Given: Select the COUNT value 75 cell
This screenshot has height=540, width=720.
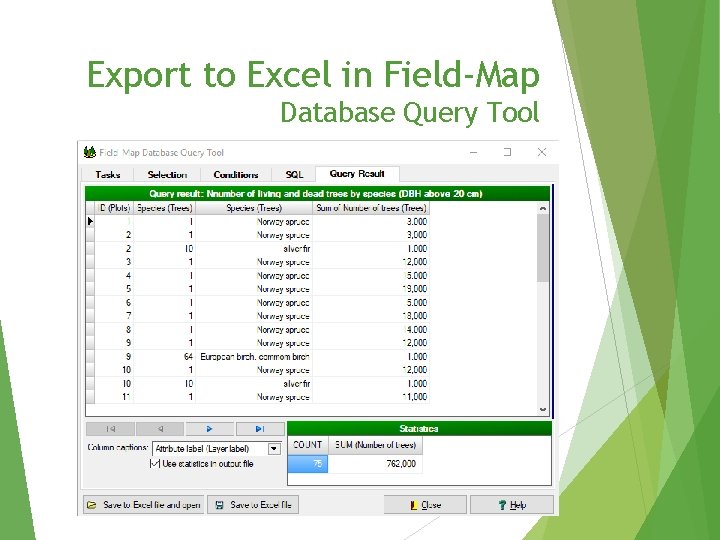Looking at the screenshot, I should pyautogui.click(x=308, y=464).
